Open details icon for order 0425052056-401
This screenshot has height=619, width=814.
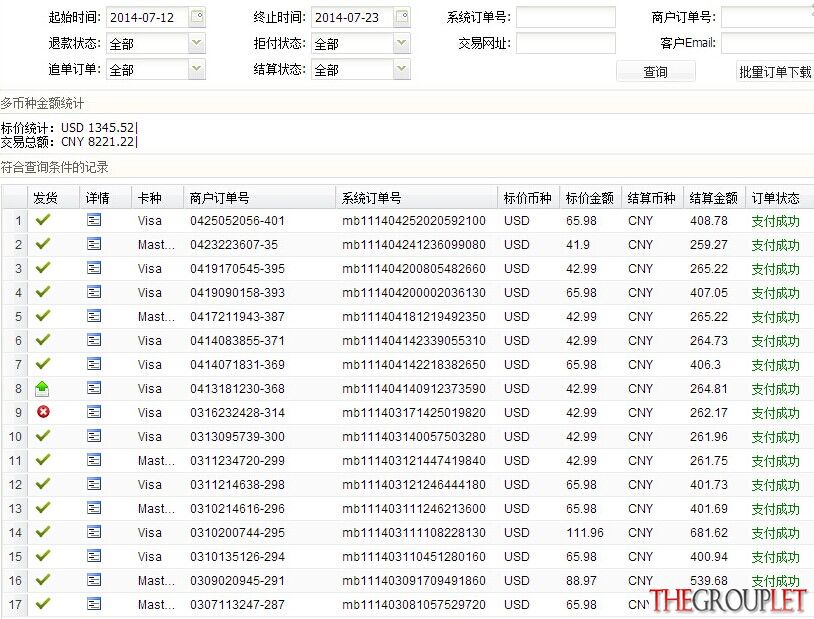click(94, 220)
